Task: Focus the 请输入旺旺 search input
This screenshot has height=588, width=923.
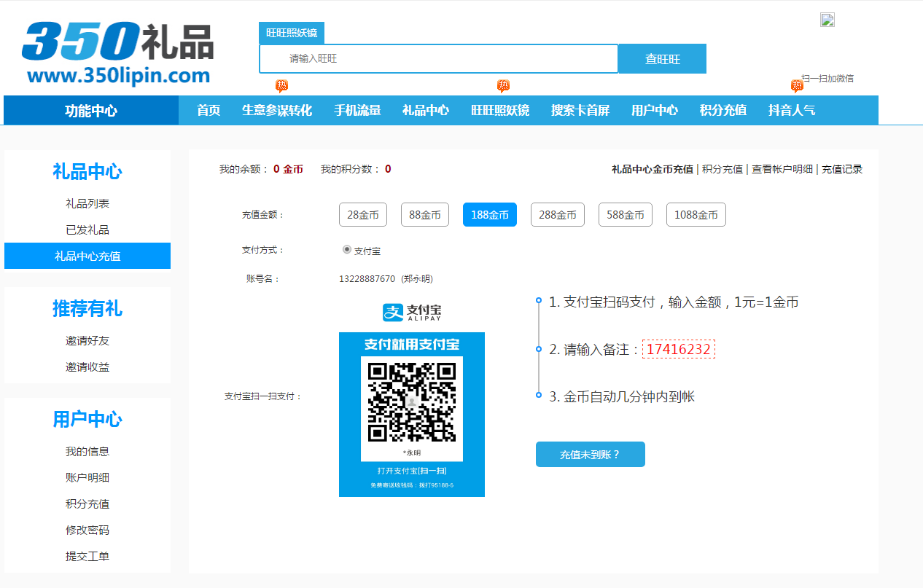Action: [x=439, y=58]
